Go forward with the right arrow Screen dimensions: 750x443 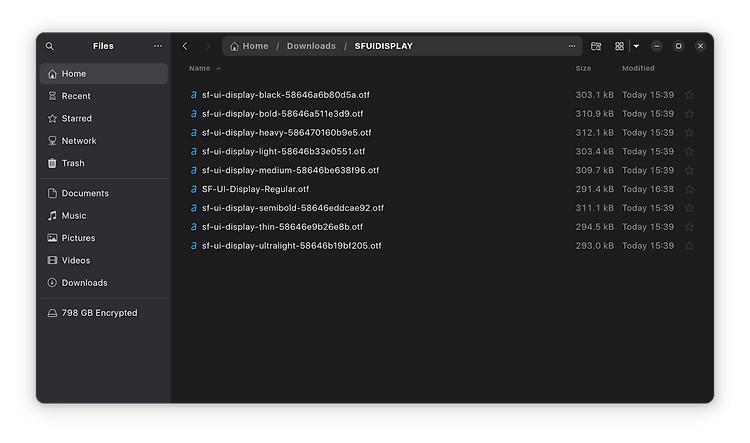(x=208, y=46)
